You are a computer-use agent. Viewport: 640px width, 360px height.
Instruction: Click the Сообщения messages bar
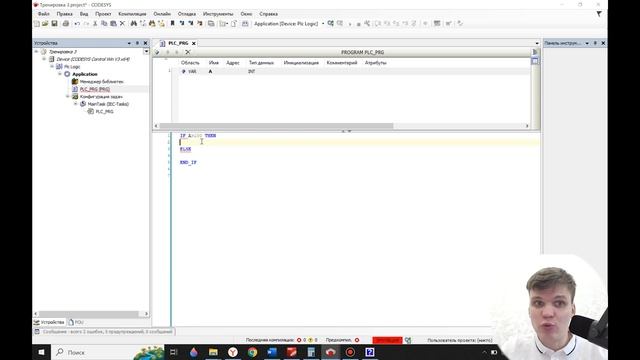104,332
